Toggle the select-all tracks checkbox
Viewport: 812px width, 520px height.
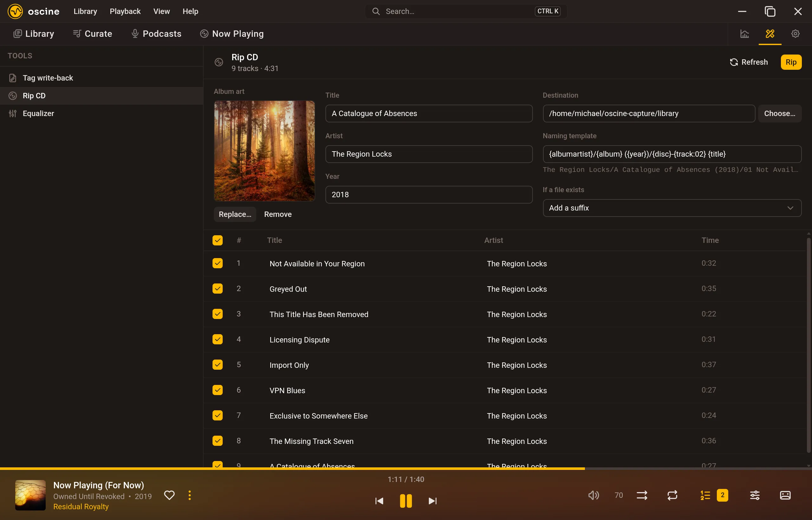coord(218,240)
